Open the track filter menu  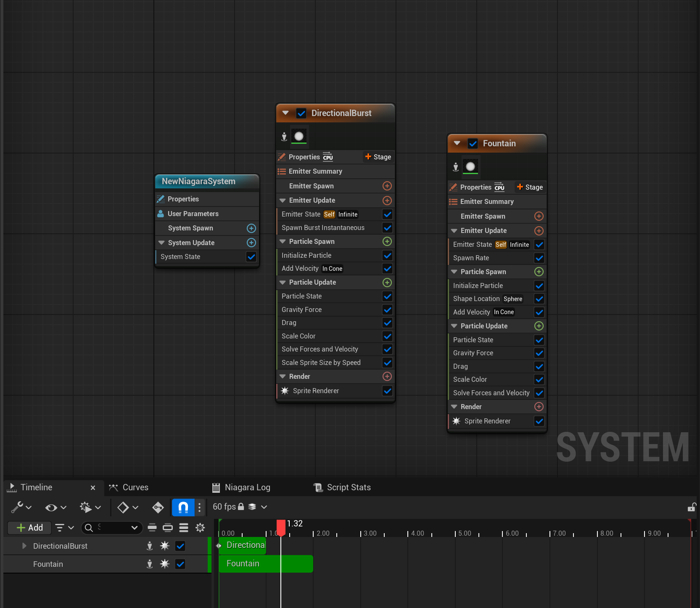click(x=64, y=528)
